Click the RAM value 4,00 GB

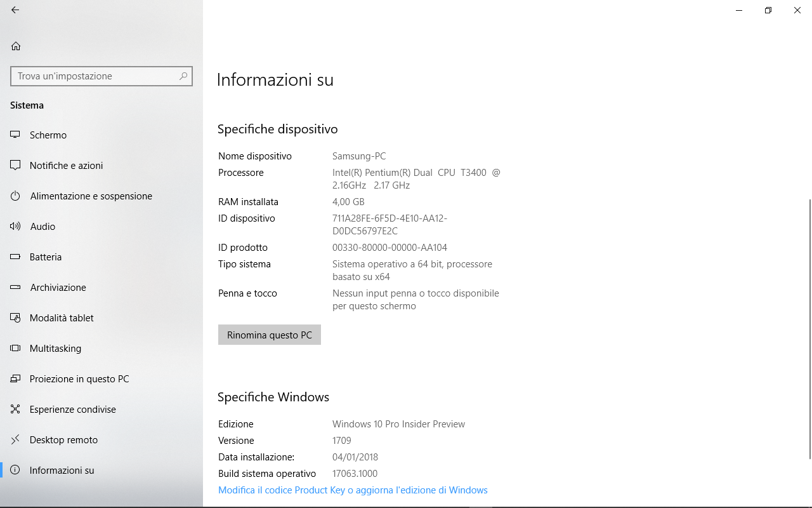pyautogui.click(x=348, y=202)
